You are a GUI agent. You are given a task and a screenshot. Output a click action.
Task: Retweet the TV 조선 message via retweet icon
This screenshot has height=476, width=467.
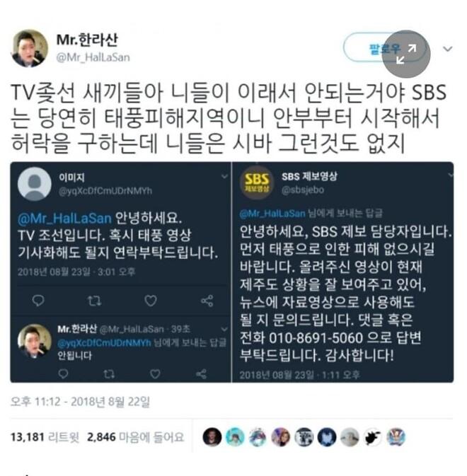94,301
